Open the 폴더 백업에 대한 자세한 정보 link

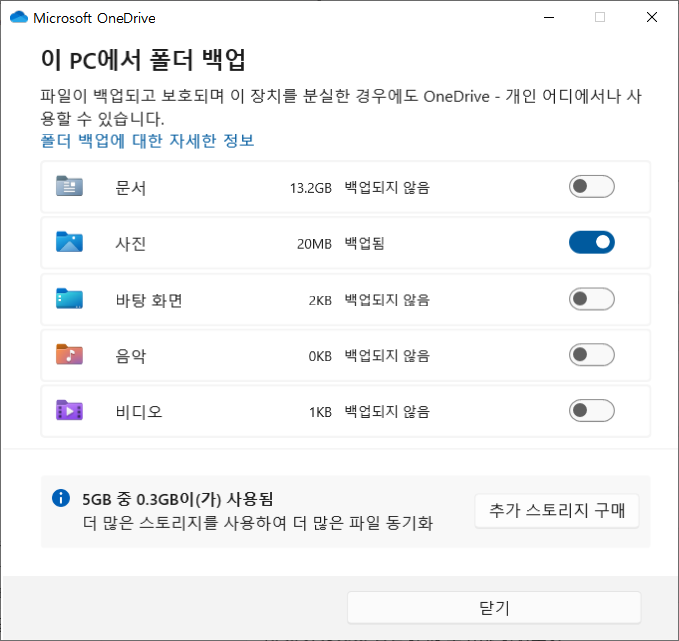click(x=147, y=141)
